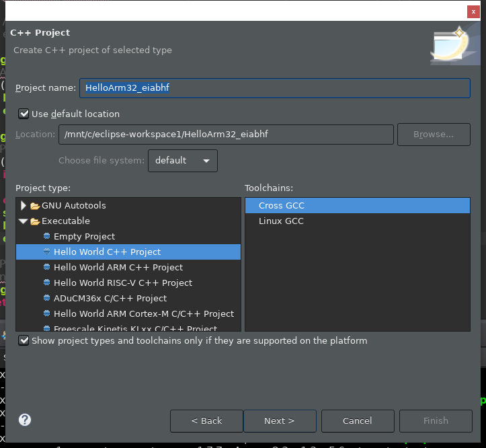
Task: Click icon beside Hello World ARM C++ Project
Action: [46, 268]
